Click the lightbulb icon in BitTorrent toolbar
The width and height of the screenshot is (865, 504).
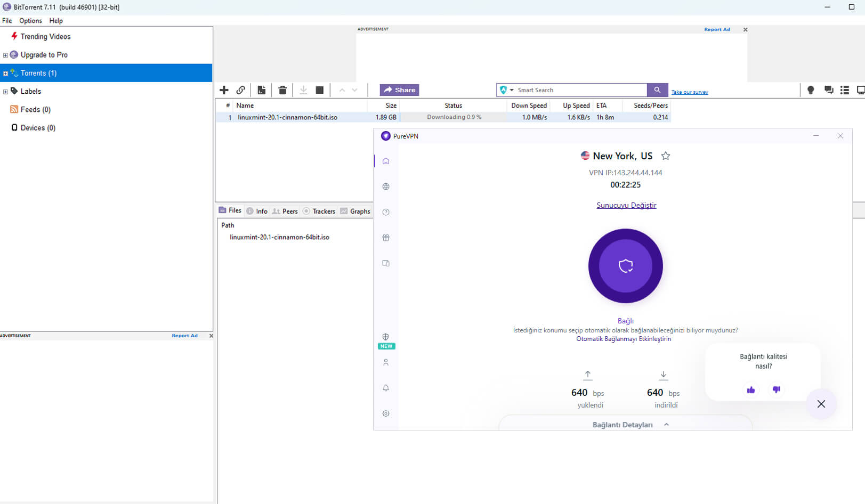click(x=811, y=90)
